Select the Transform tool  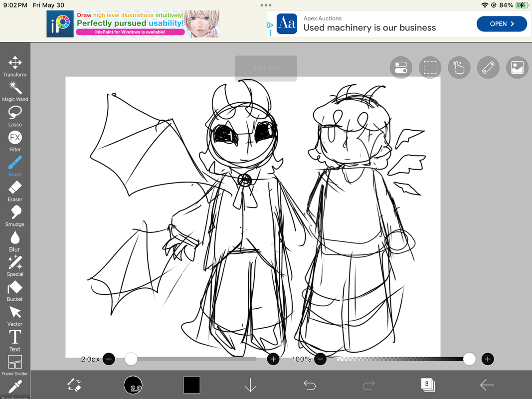coord(15,66)
